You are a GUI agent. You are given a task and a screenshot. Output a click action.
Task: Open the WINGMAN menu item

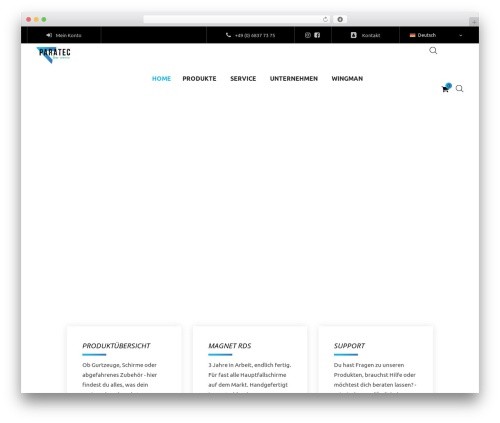(347, 79)
